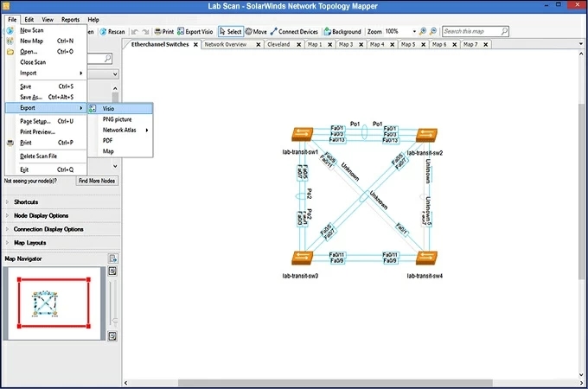Click the horizontal scrollbar of the map
The image size is (588, 389).
coord(335,383)
